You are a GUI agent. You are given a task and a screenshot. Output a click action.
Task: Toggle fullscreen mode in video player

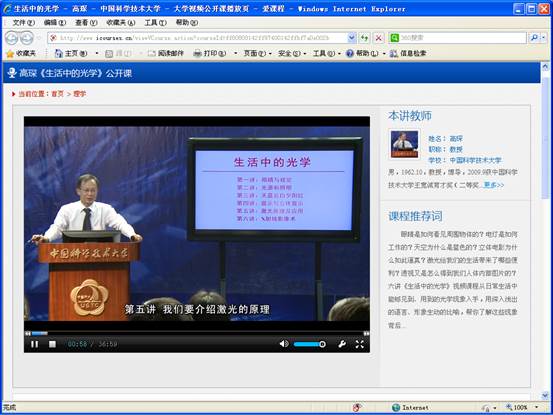click(359, 344)
